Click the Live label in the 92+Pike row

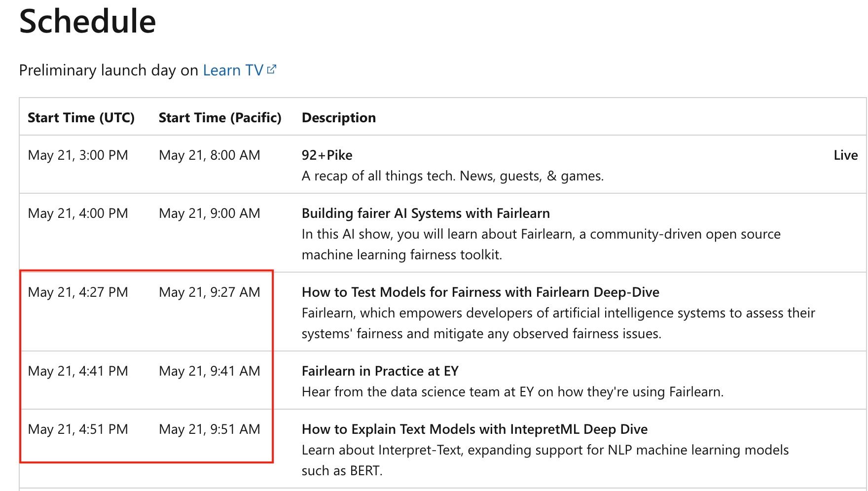845,155
